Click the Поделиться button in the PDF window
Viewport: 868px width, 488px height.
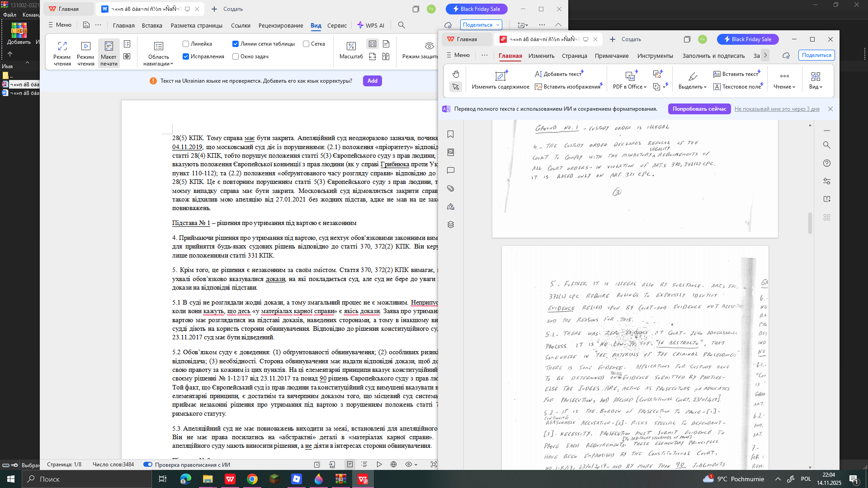[816, 55]
